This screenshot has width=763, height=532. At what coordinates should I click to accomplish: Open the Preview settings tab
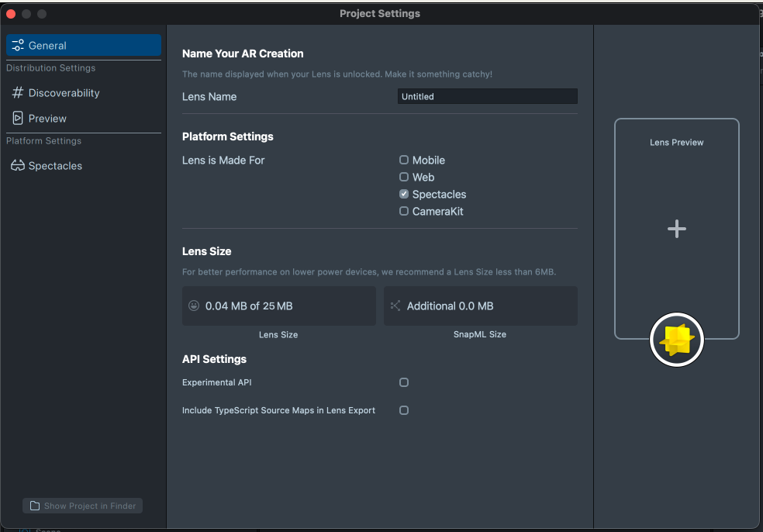pyautogui.click(x=47, y=119)
